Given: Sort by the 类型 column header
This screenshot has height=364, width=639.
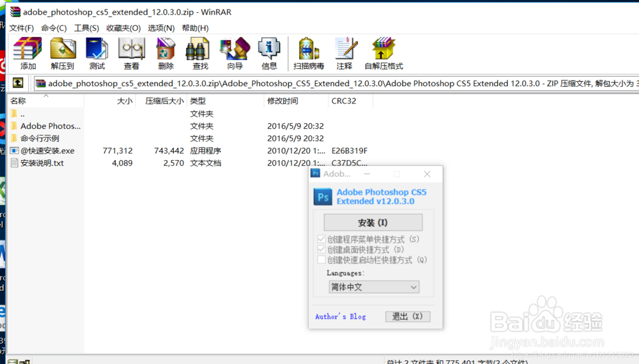Looking at the screenshot, I should pyautogui.click(x=226, y=100).
